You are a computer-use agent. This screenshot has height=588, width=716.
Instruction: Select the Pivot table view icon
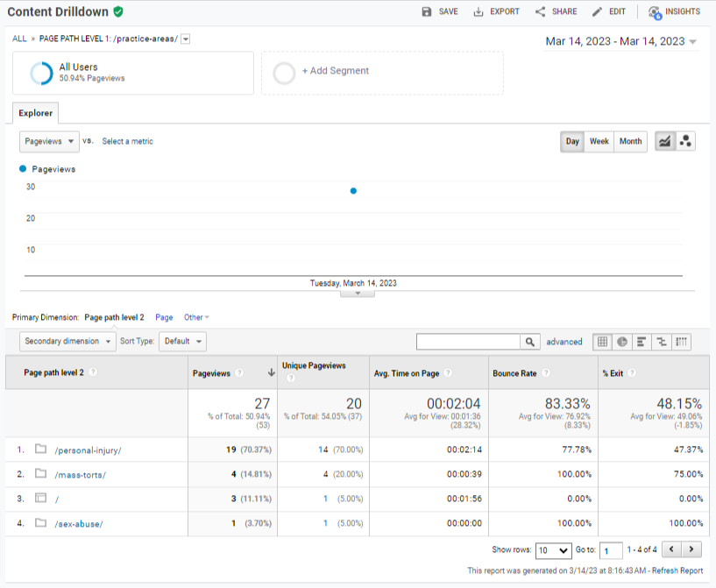pos(681,342)
